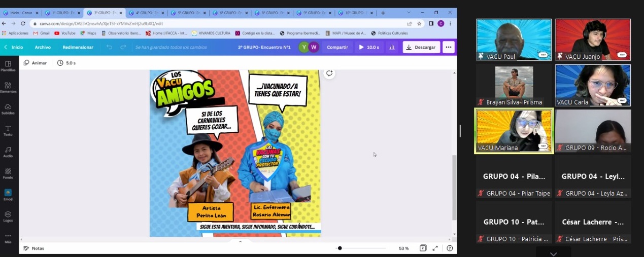Open the page grid view icon

423,248
